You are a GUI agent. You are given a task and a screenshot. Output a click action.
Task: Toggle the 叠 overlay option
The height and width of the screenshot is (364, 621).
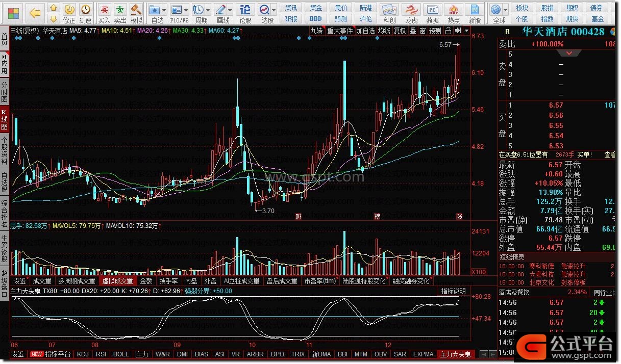(x=413, y=31)
